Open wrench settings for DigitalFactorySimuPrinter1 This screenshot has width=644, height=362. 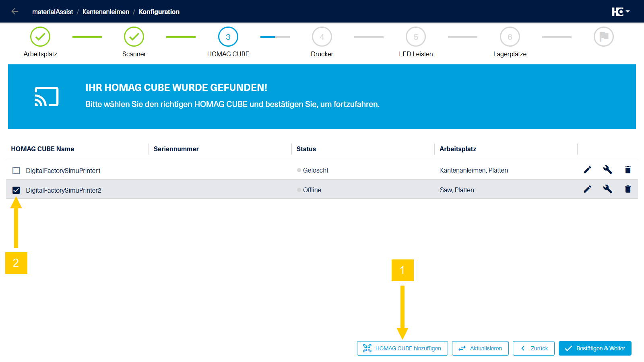click(607, 170)
